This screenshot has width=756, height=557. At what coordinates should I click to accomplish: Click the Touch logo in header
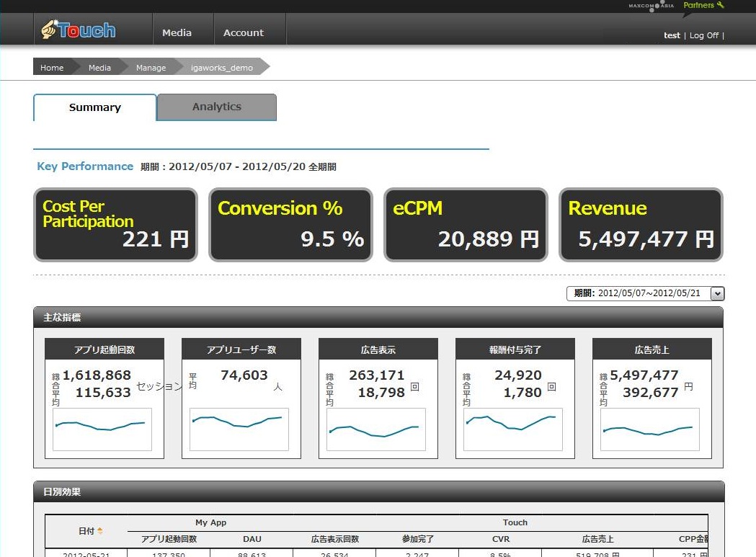pyautogui.click(x=78, y=30)
